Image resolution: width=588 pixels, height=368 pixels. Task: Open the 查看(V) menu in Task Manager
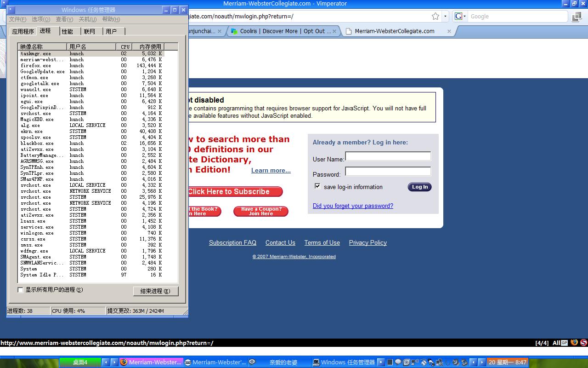click(64, 19)
